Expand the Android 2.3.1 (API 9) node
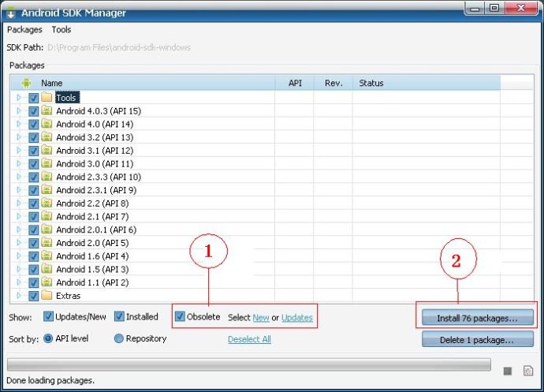The height and width of the screenshot is (392, 544). click(19, 190)
